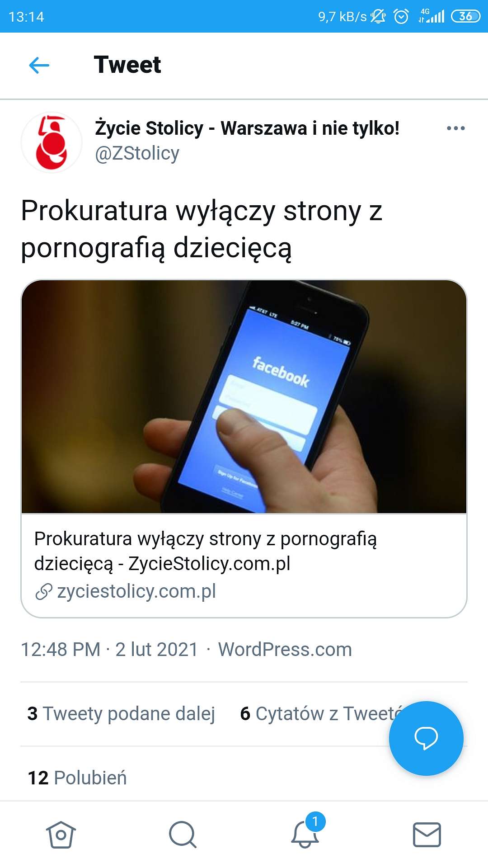Viewport: 488px width, 868px height.
Task: Tap the floating reply bubble button
Action: (x=426, y=738)
